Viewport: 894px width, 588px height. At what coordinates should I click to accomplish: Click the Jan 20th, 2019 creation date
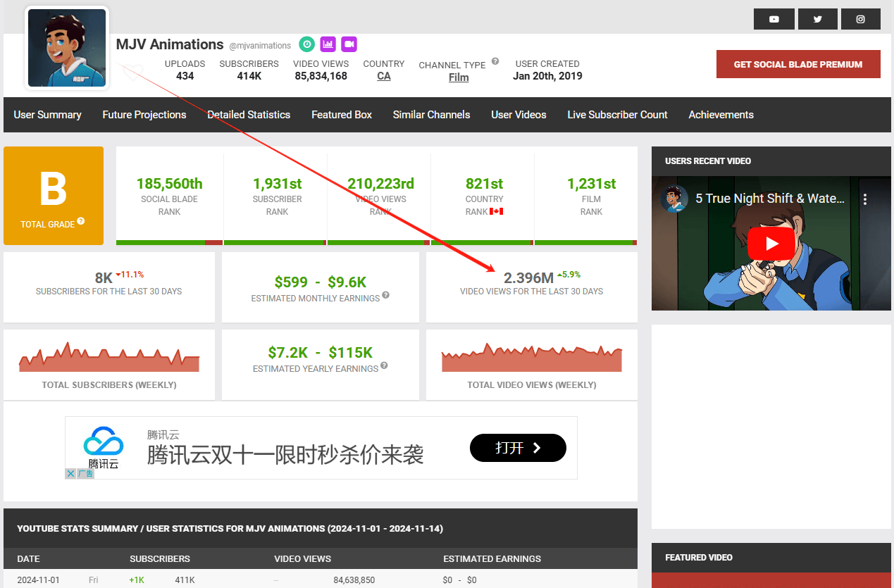(x=547, y=76)
